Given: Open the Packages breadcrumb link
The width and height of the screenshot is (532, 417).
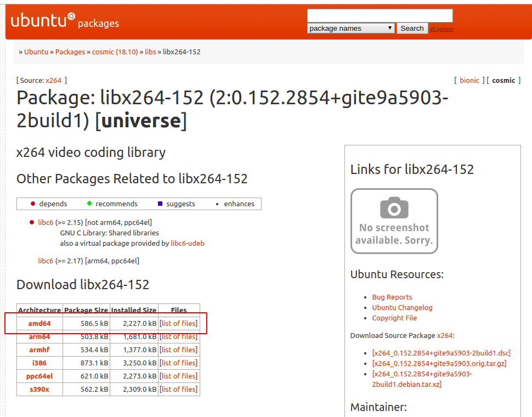Looking at the screenshot, I should [x=70, y=52].
